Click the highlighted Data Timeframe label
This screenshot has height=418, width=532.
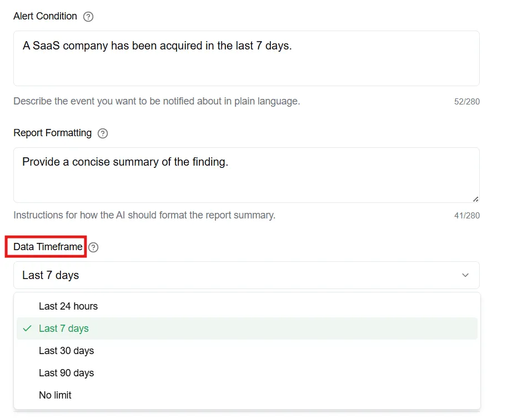coord(48,247)
